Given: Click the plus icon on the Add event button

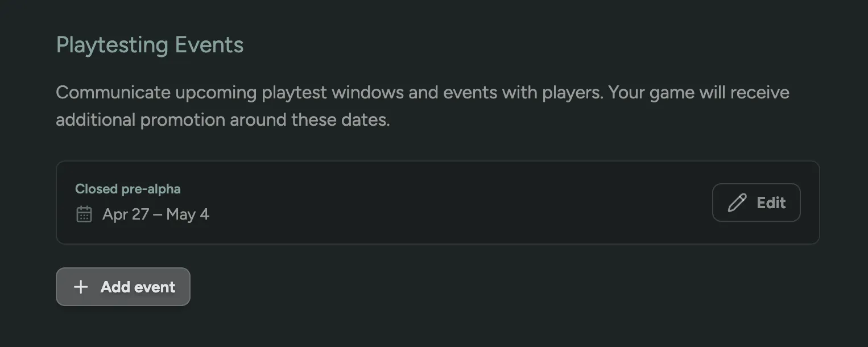Looking at the screenshot, I should (x=81, y=287).
